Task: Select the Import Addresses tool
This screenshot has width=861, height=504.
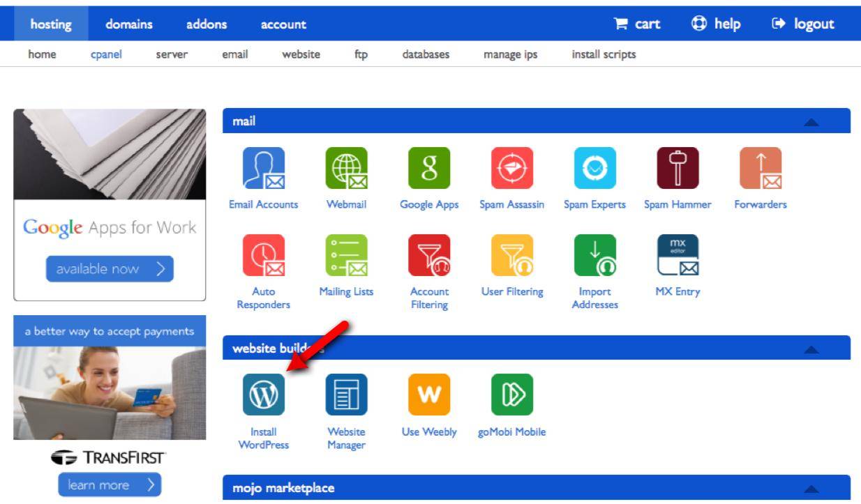Action: pos(594,254)
